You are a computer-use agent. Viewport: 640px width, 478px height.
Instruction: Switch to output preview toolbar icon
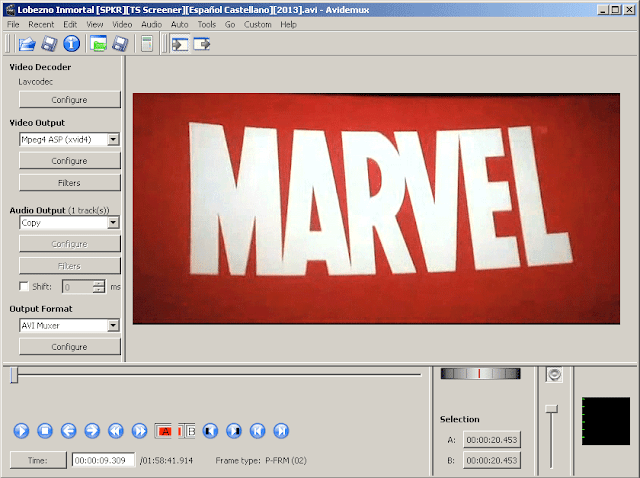202,44
